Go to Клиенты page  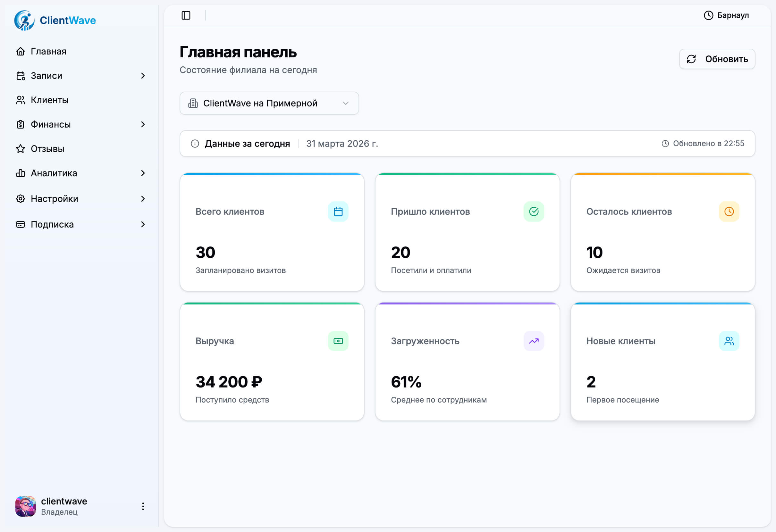[x=49, y=100]
